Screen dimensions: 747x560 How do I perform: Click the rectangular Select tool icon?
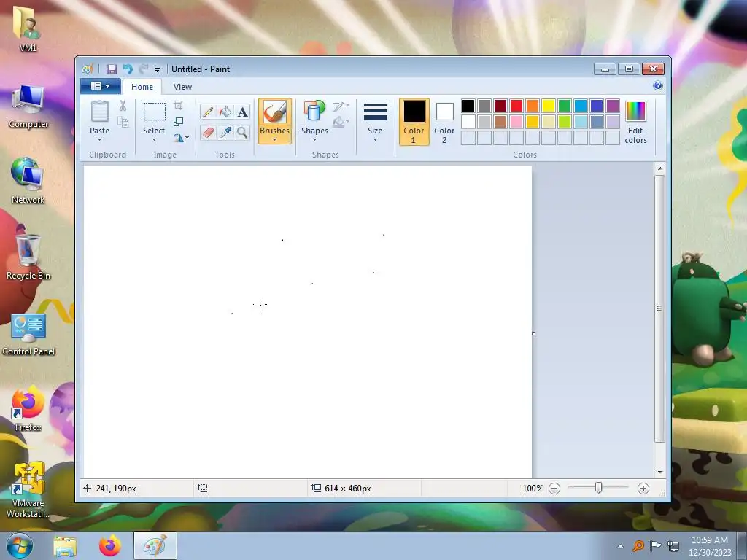[155, 112]
